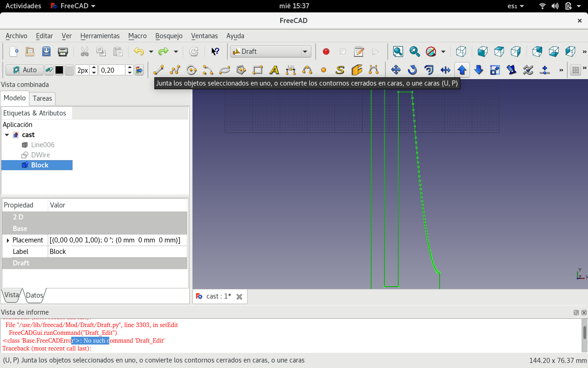The height and width of the screenshot is (368, 588).
Task: Switch to the Tareas tab
Action: coord(42,98)
